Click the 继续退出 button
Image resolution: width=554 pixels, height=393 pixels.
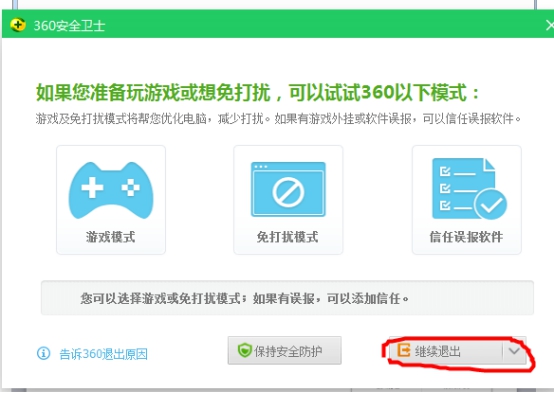pos(446,351)
